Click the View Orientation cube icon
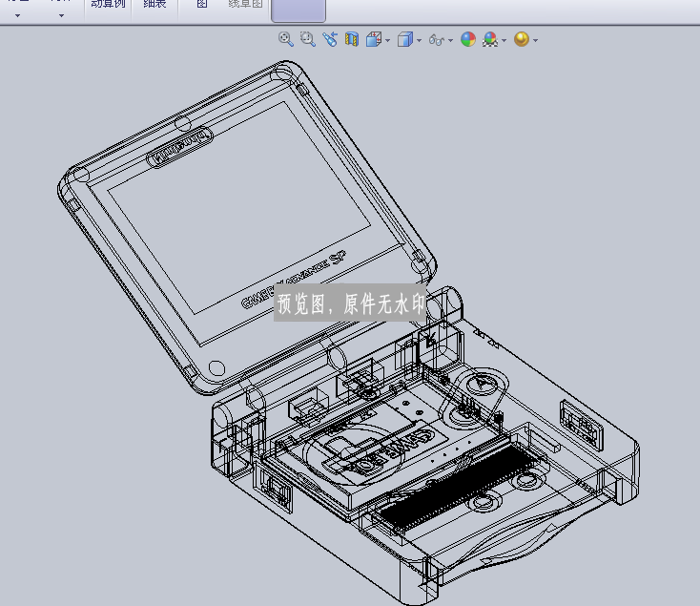Viewport: 700px width, 606px height. coord(374,39)
